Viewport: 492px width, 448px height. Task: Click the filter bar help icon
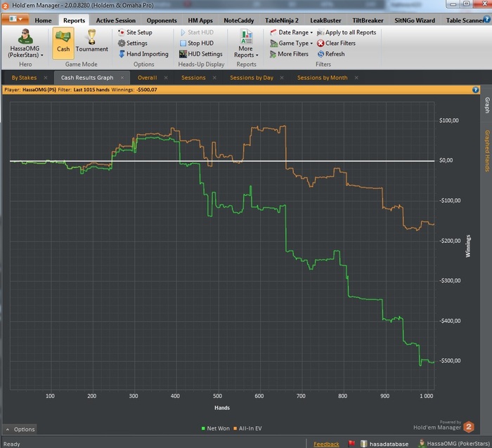click(475, 90)
